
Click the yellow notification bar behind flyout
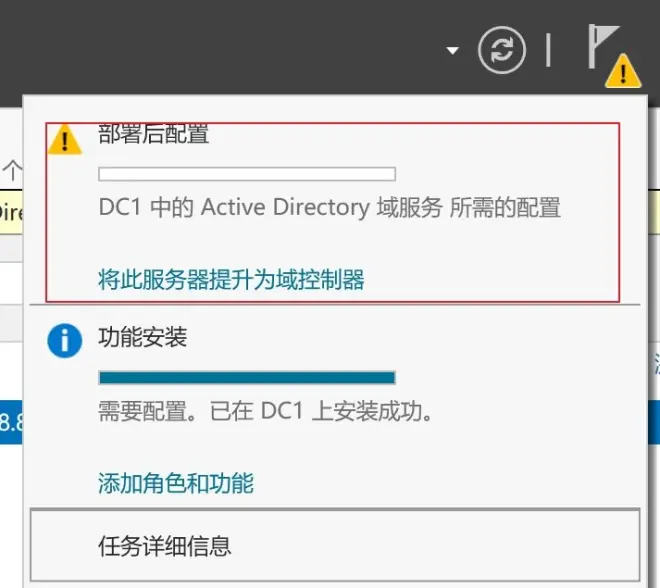click(11, 212)
